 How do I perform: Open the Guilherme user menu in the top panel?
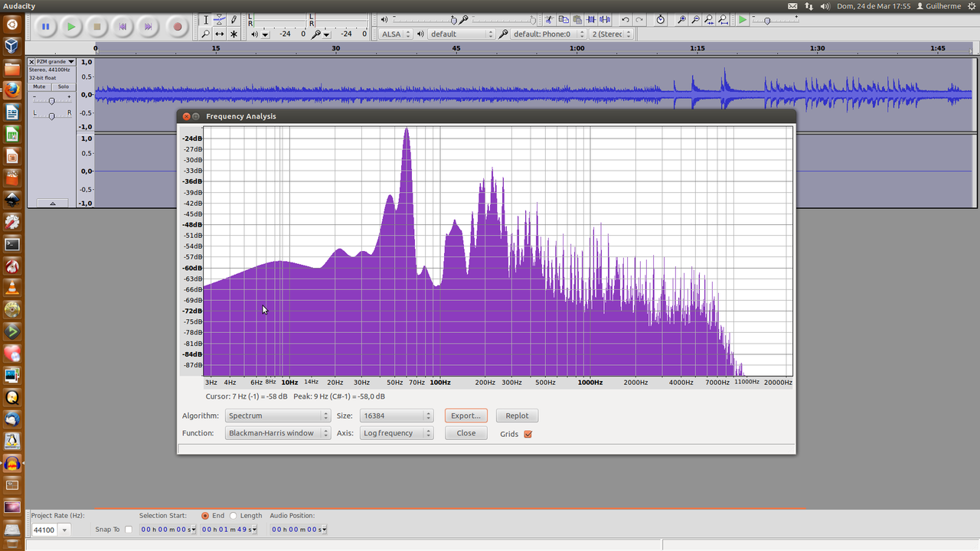(939, 5)
